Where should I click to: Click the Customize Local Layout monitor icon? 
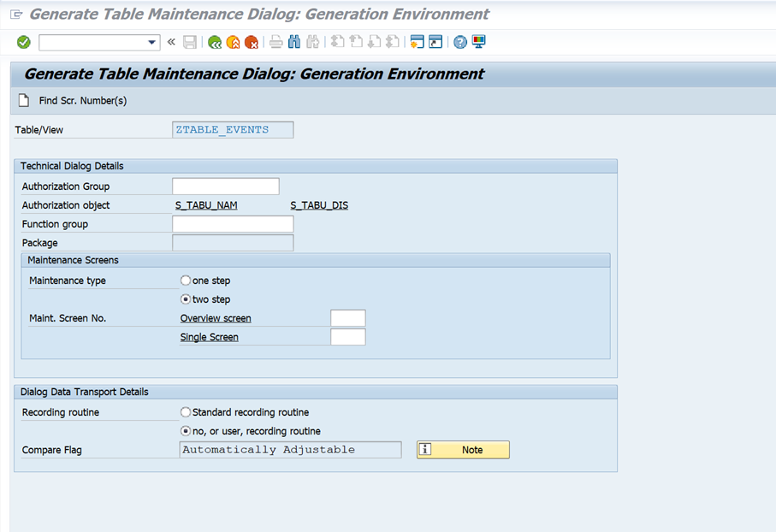point(478,42)
